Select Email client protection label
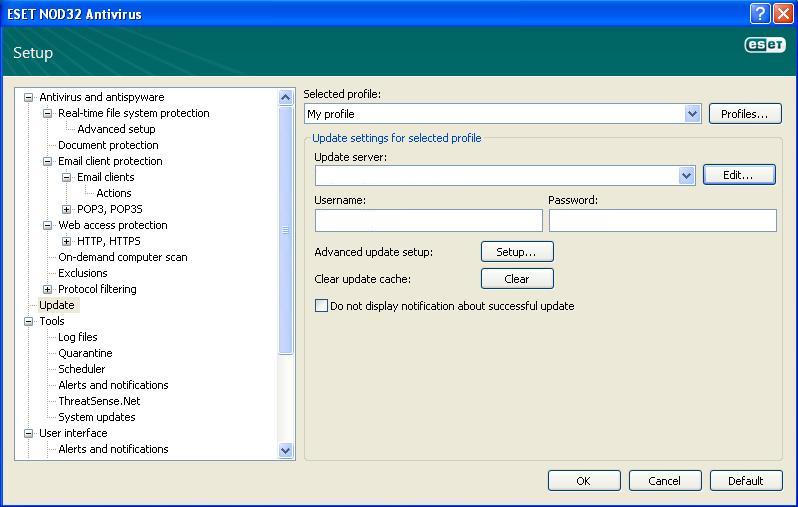This screenshot has height=507, width=798. pos(110,161)
